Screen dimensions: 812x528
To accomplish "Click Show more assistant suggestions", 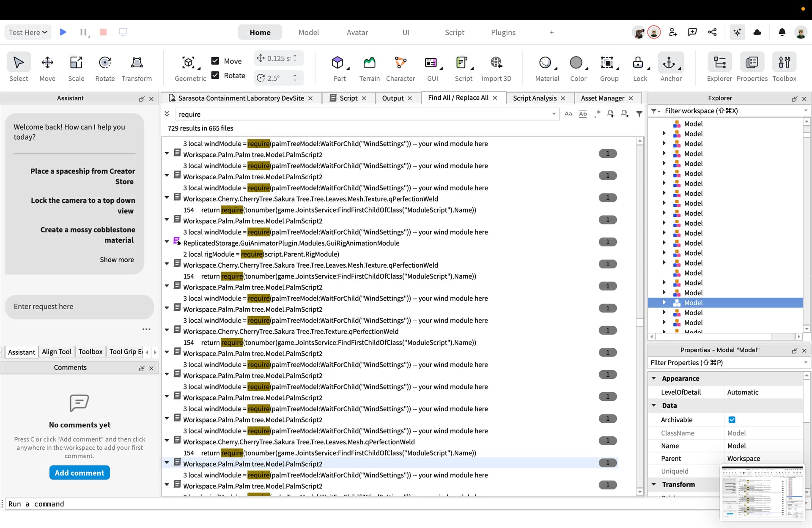I will coord(117,260).
